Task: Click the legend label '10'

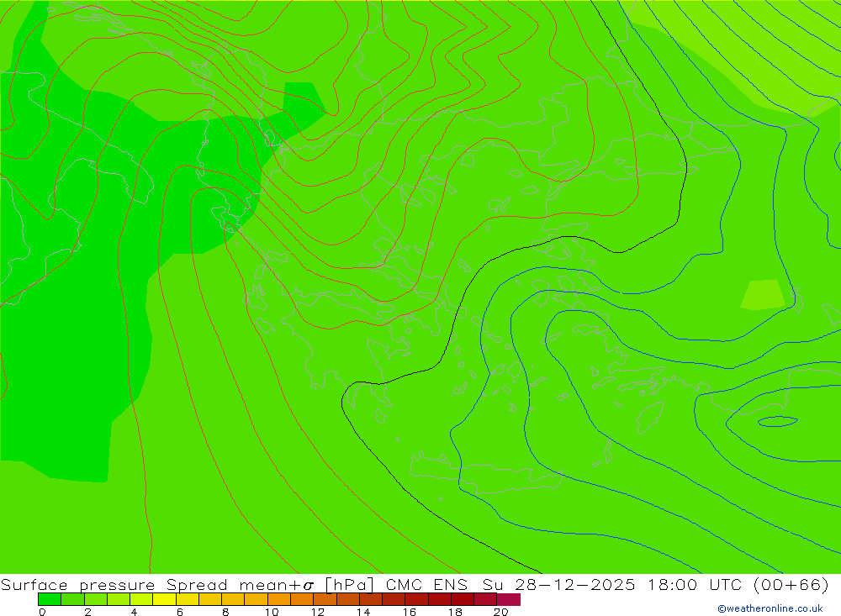Action: (272, 612)
